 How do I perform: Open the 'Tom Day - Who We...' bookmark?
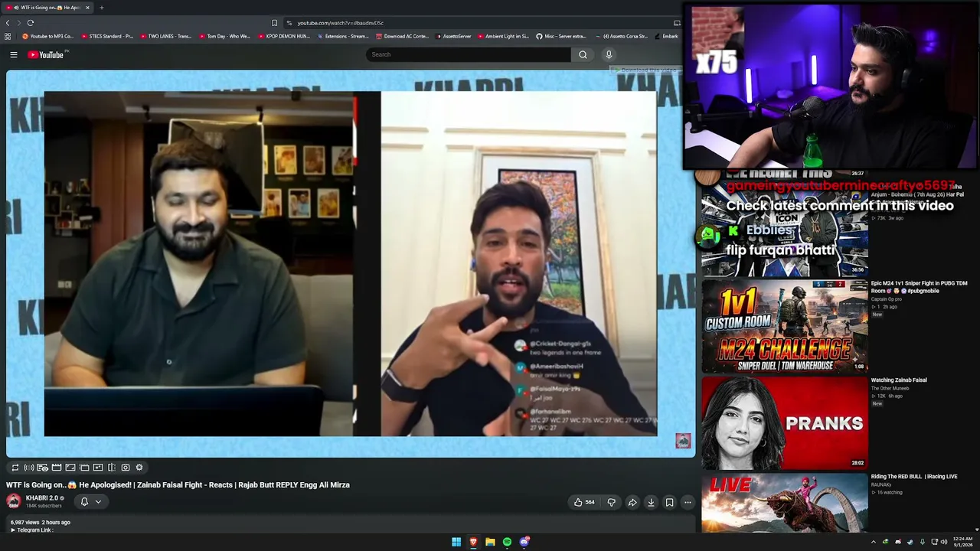[x=224, y=36]
